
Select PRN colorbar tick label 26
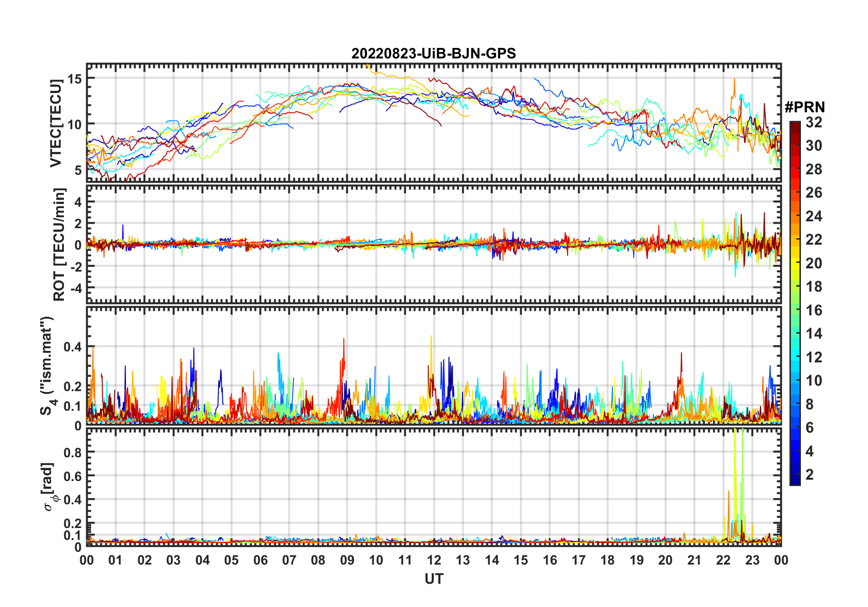click(x=814, y=193)
